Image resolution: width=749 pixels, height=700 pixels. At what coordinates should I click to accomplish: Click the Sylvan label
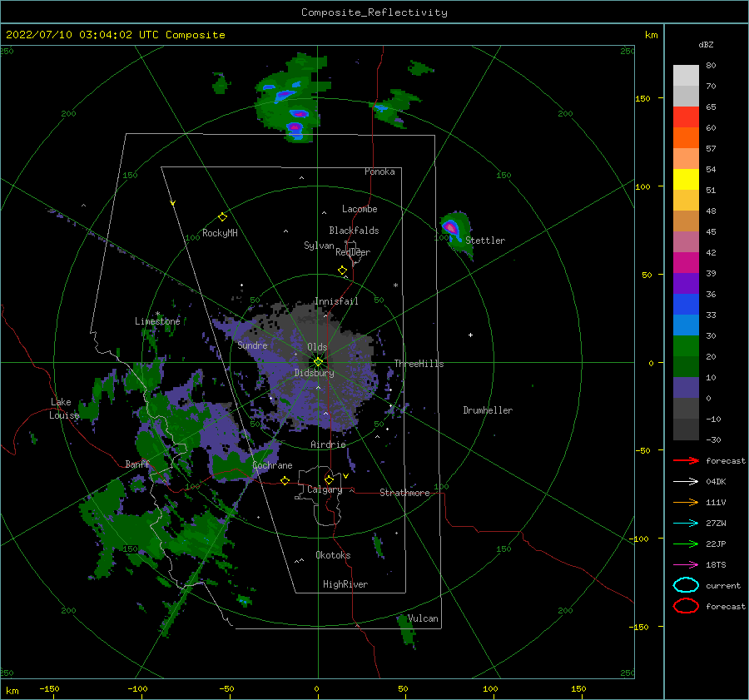319,246
